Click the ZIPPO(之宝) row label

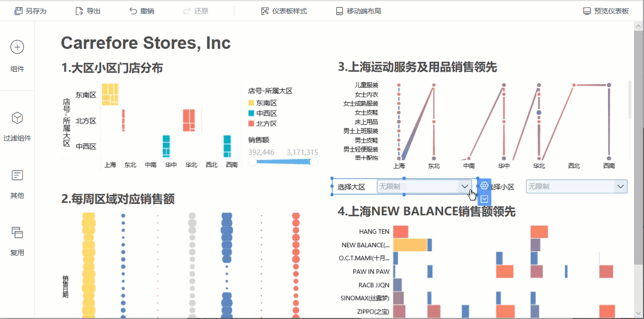tap(373, 312)
